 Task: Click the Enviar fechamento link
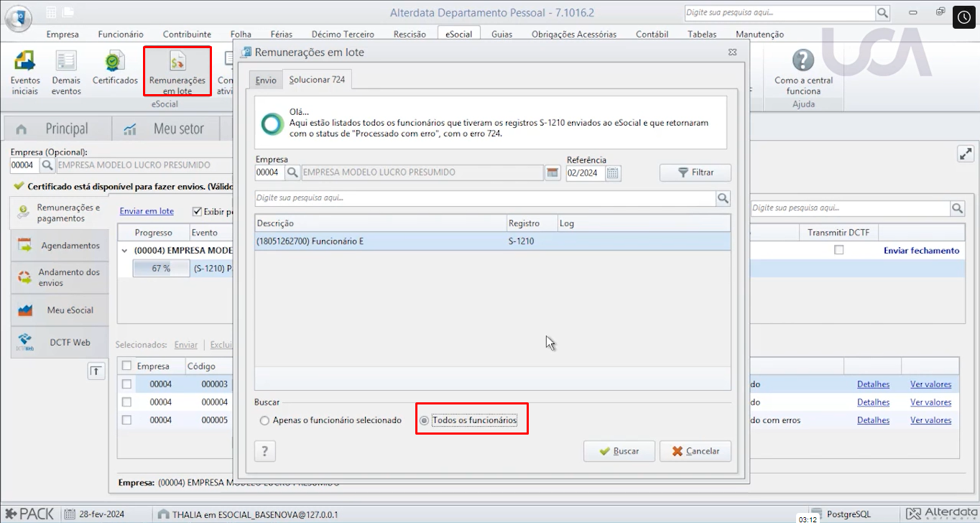click(x=921, y=251)
